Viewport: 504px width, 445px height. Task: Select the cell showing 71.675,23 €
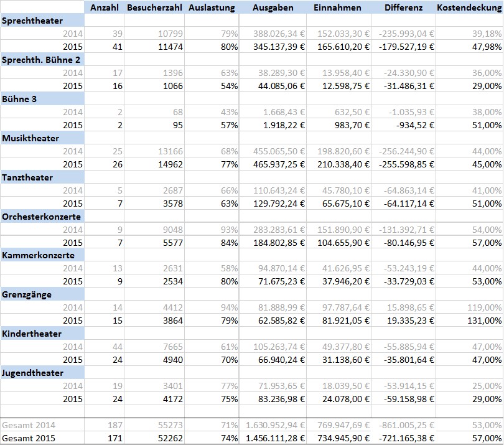tap(273, 281)
